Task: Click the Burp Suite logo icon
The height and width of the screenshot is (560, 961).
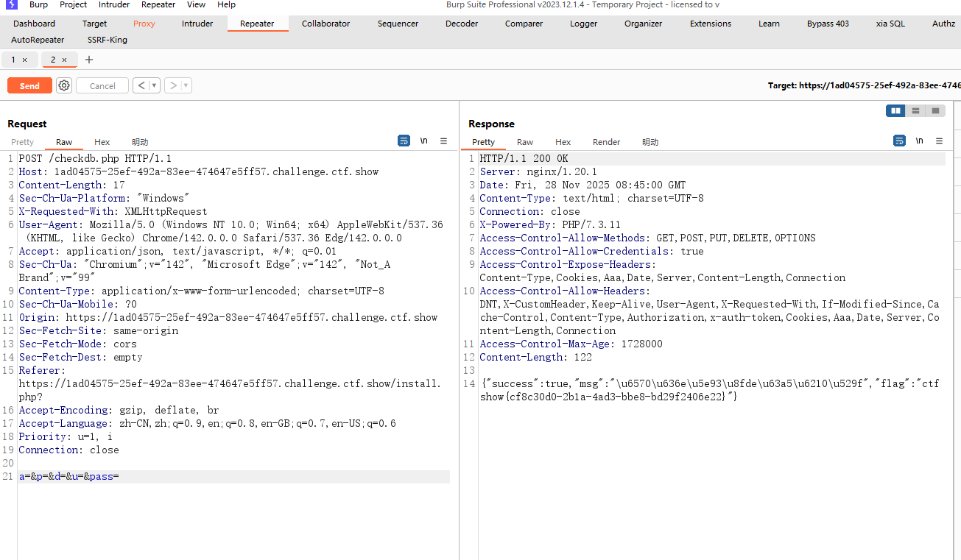Action: click(x=11, y=4)
